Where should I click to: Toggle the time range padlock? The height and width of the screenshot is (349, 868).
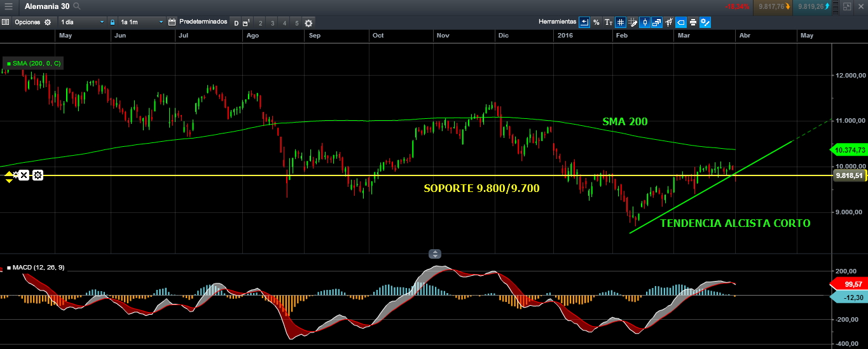113,22
